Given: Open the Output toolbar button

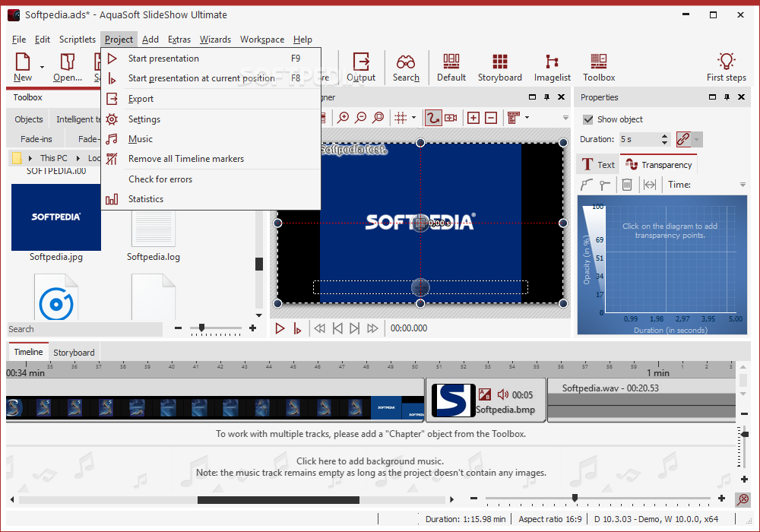Looking at the screenshot, I should coord(361,68).
